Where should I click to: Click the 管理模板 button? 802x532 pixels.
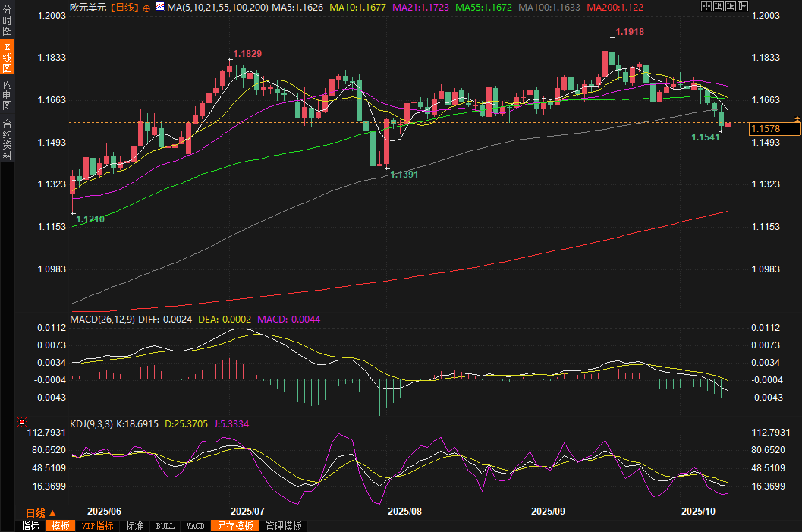[283, 526]
